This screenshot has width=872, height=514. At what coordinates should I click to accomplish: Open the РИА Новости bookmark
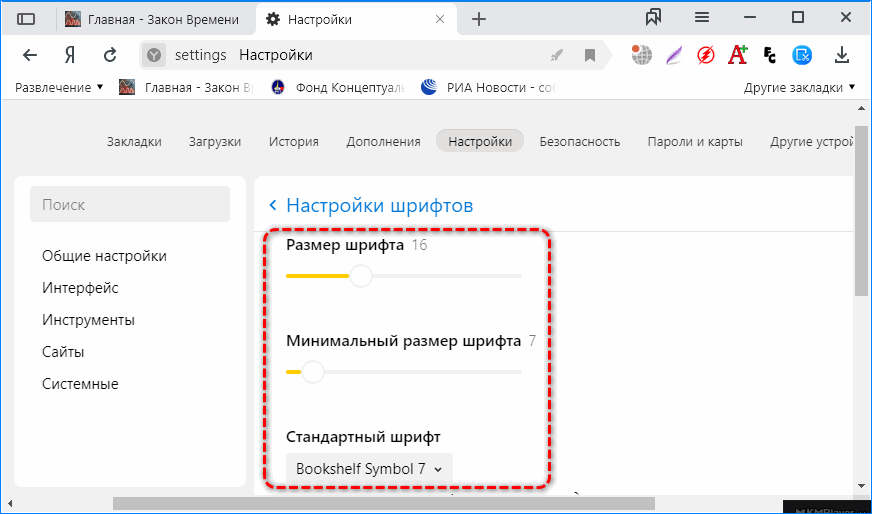pyautogui.click(x=489, y=87)
